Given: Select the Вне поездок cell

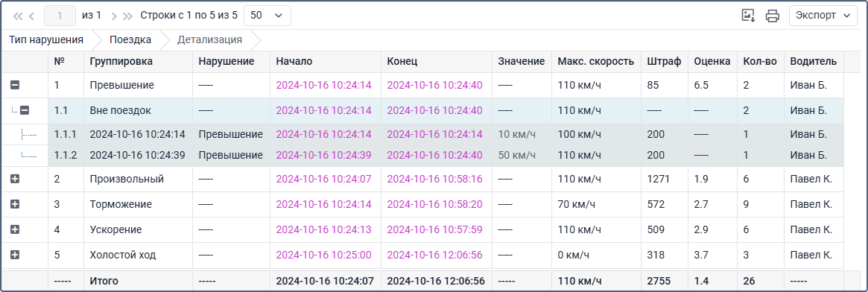Looking at the screenshot, I should point(138,110).
